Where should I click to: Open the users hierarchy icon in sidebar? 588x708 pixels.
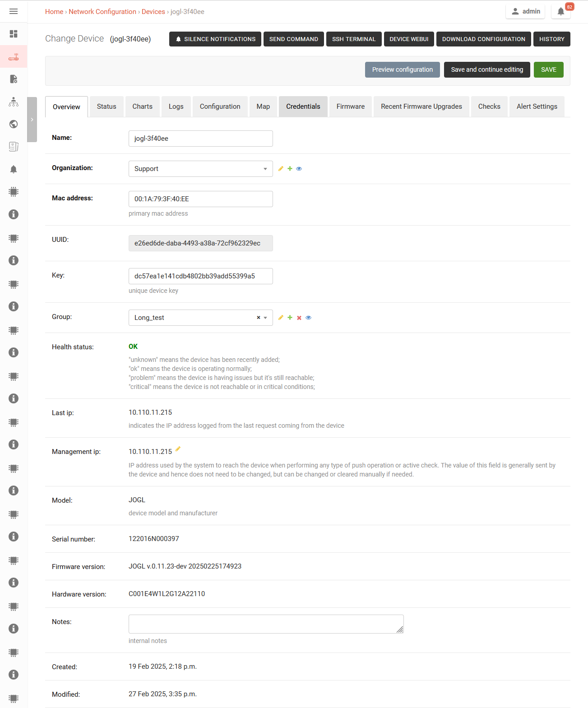[14, 102]
